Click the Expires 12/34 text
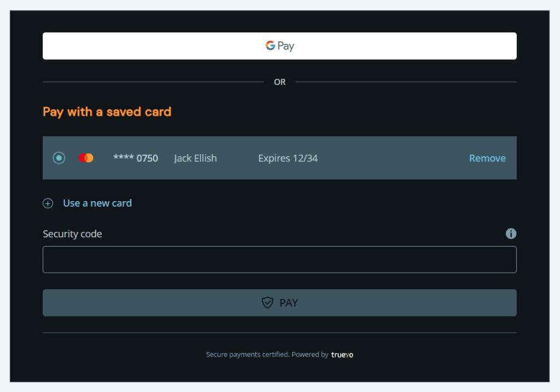 point(288,158)
